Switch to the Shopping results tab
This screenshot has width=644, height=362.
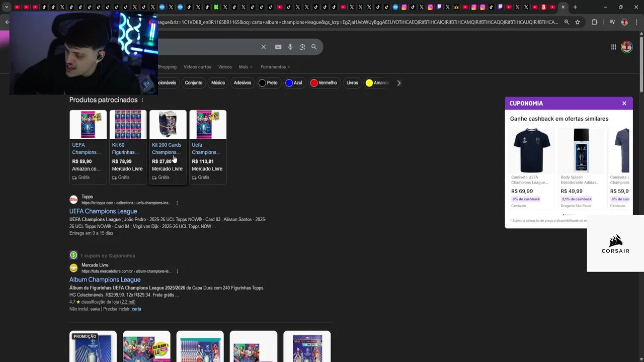click(x=167, y=67)
